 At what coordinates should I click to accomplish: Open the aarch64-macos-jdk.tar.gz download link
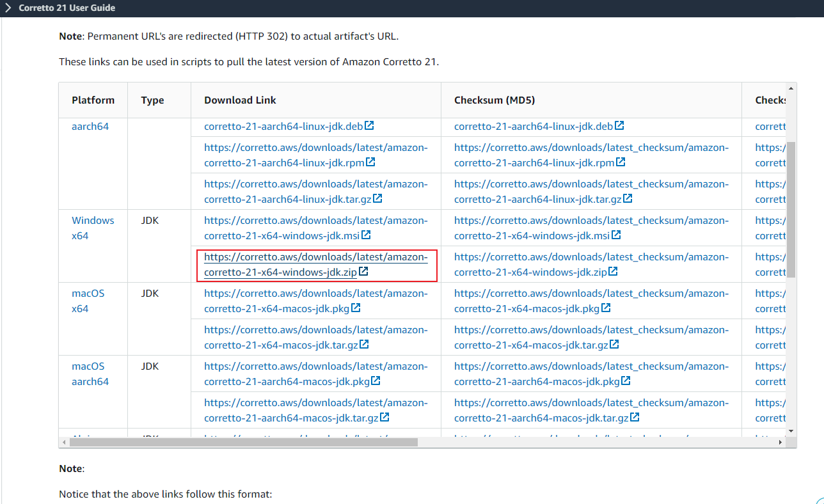click(x=316, y=411)
